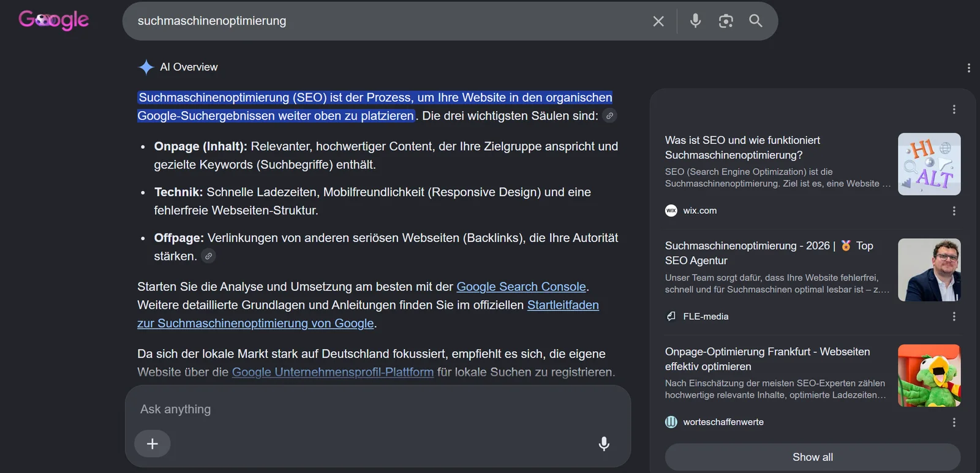
Task: Click the Google logo
Action: tap(54, 20)
